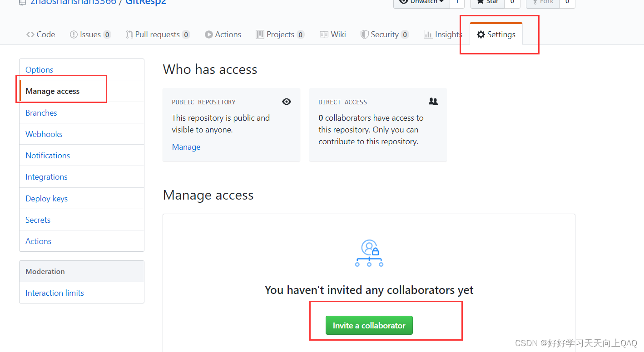Open Secrets settings
This screenshot has width=644, height=352.
point(82,220)
